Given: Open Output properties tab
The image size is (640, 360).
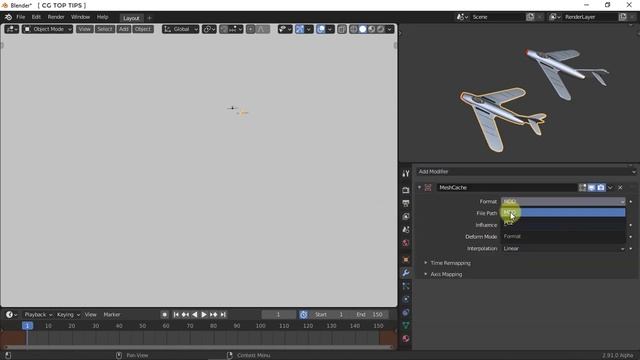Looking at the screenshot, I should tap(406, 203).
